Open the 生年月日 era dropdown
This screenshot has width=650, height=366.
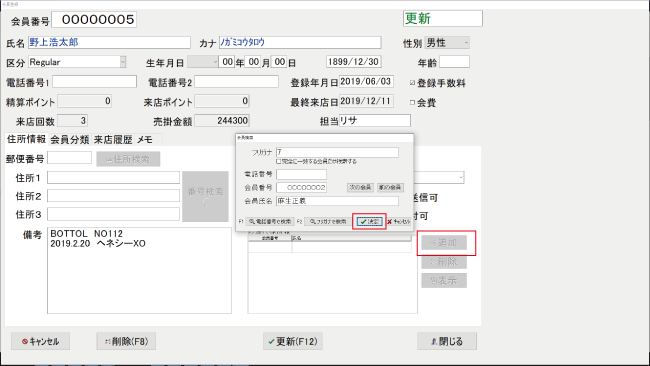coord(202,62)
